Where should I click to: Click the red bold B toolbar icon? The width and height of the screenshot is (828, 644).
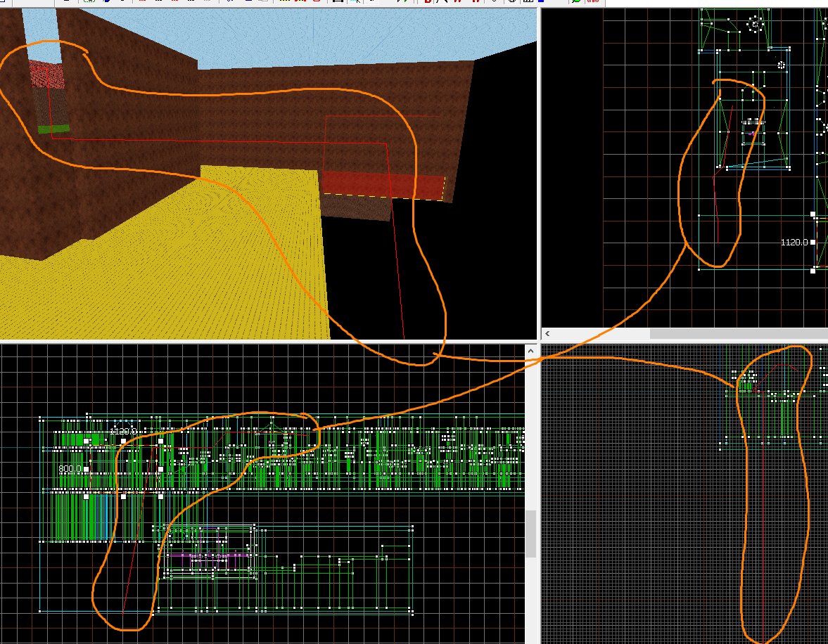tap(427, 2)
